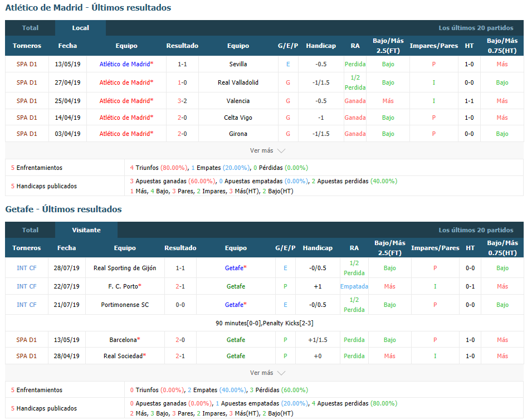This screenshot has height=420, width=527.
Task: Open 'Los últimos 20 partidos' in Getafe section
Action: (x=476, y=230)
